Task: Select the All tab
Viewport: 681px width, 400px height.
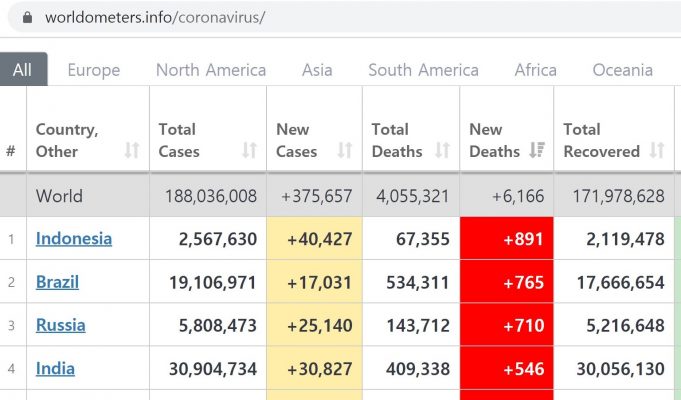Action: (x=22, y=69)
